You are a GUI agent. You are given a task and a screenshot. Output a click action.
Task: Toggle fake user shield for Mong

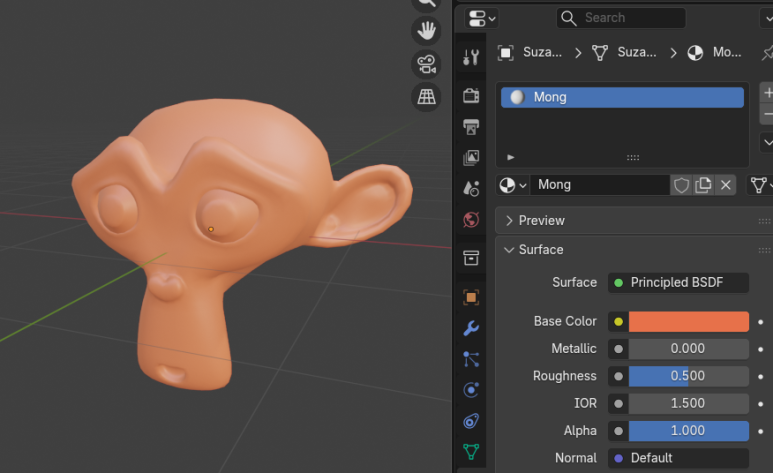681,185
